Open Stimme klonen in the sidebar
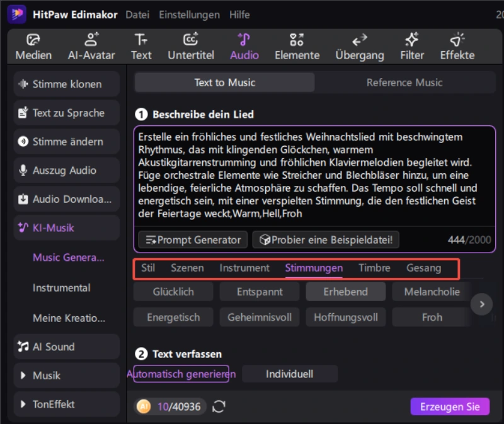The image size is (504, 424). (67, 84)
